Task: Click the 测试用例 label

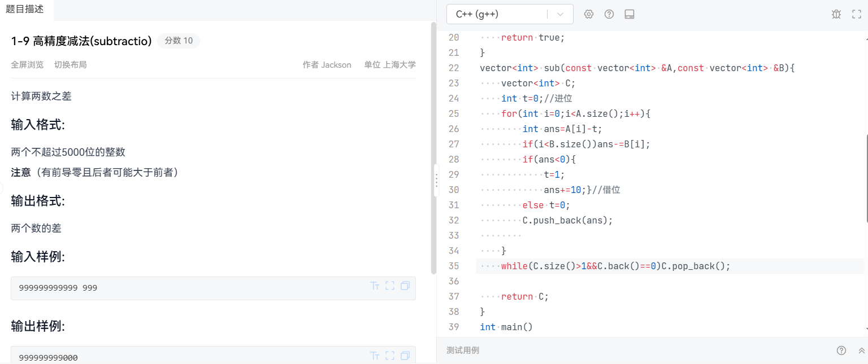Action: [463, 350]
